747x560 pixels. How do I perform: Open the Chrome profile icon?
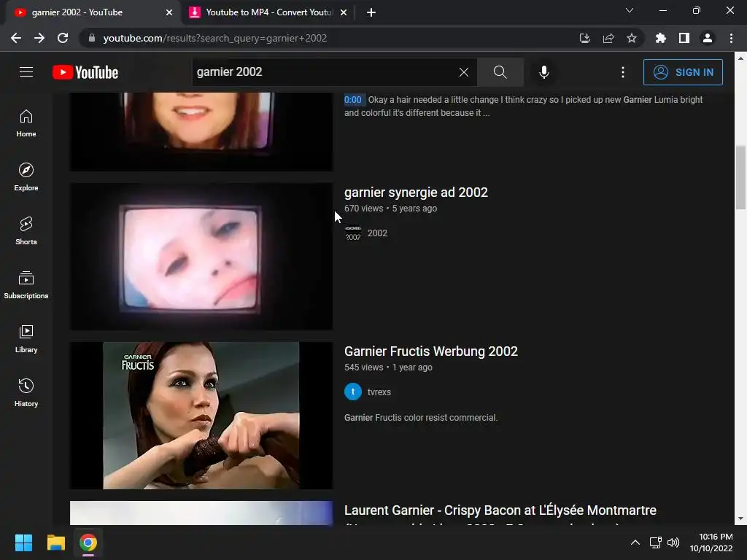point(708,38)
